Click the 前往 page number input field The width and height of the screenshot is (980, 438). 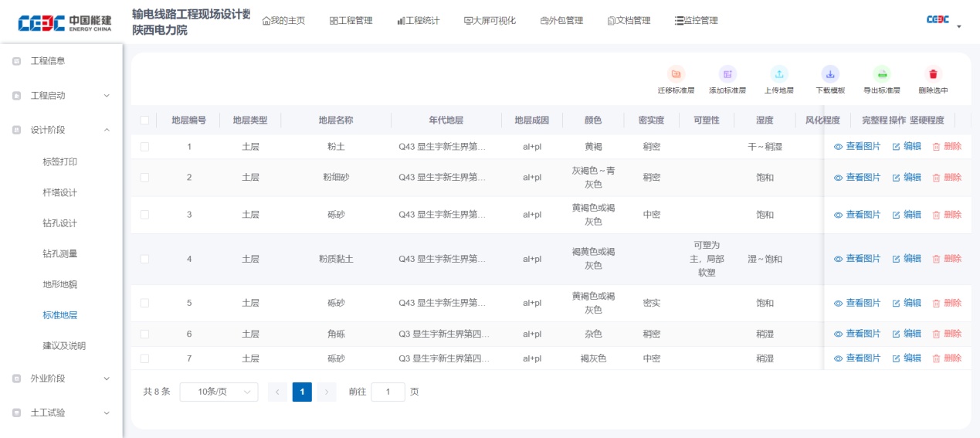tap(388, 392)
